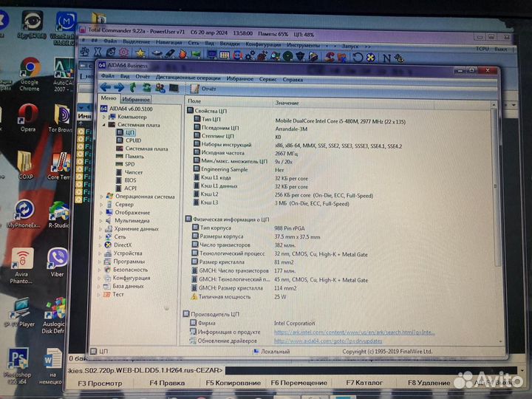Switch to the Меню tab in AIDA64 sidebar

tap(109, 98)
